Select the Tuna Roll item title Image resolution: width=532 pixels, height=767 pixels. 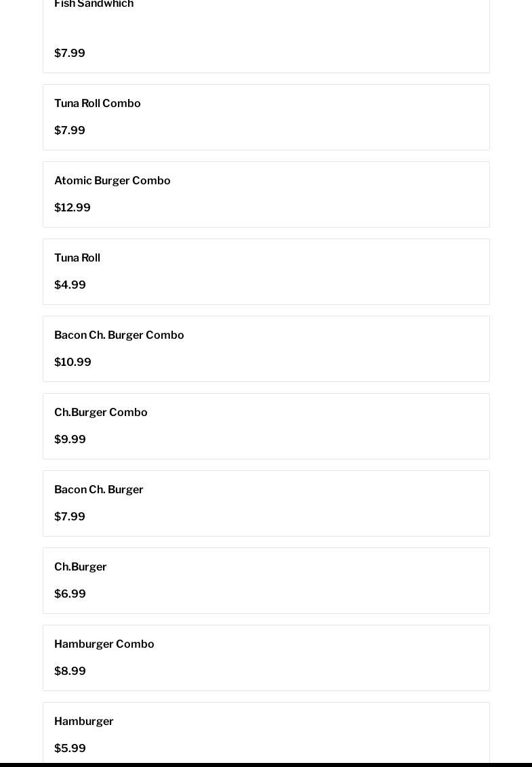tap(77, 257)
